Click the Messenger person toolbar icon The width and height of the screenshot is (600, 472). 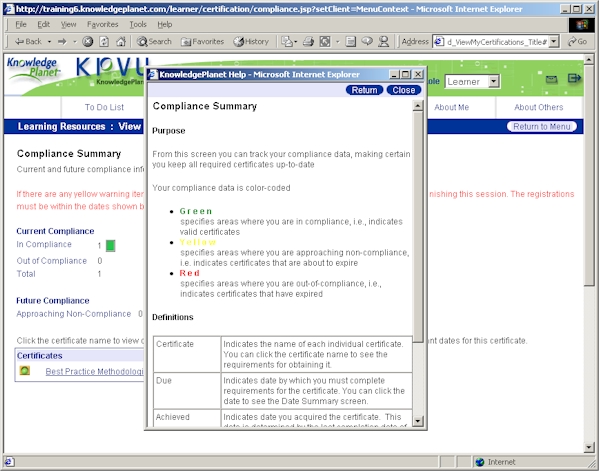tap(383, 41)
